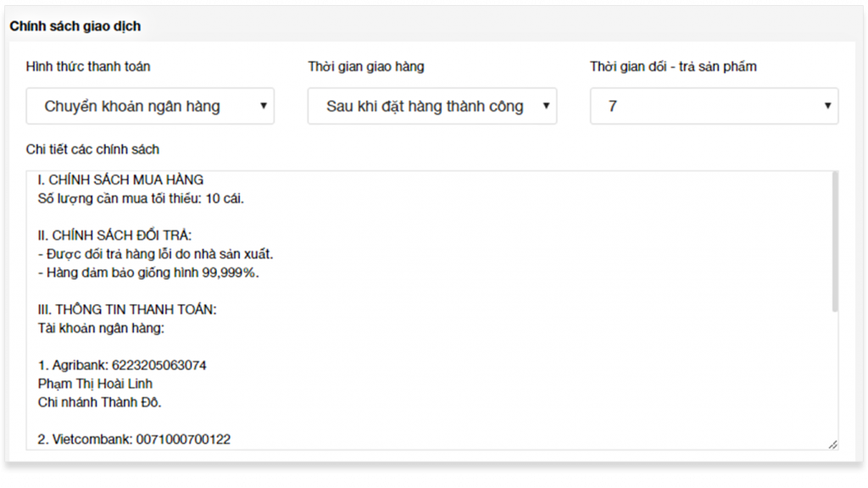The width and height of the screenshot is (868, 488).
Task: Click arrow beside Sau khi đặt hàng thành công
Action: click(x=546, y=106)
